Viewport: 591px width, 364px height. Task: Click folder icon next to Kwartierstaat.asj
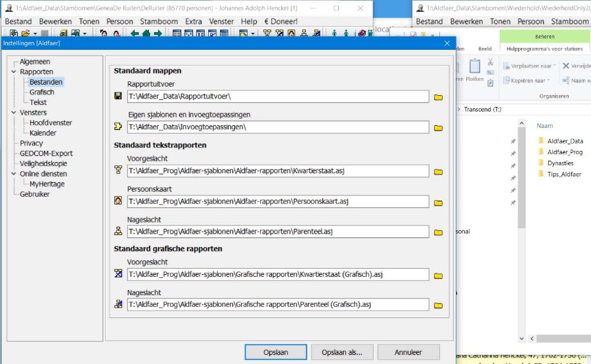[x=438, y=172]
